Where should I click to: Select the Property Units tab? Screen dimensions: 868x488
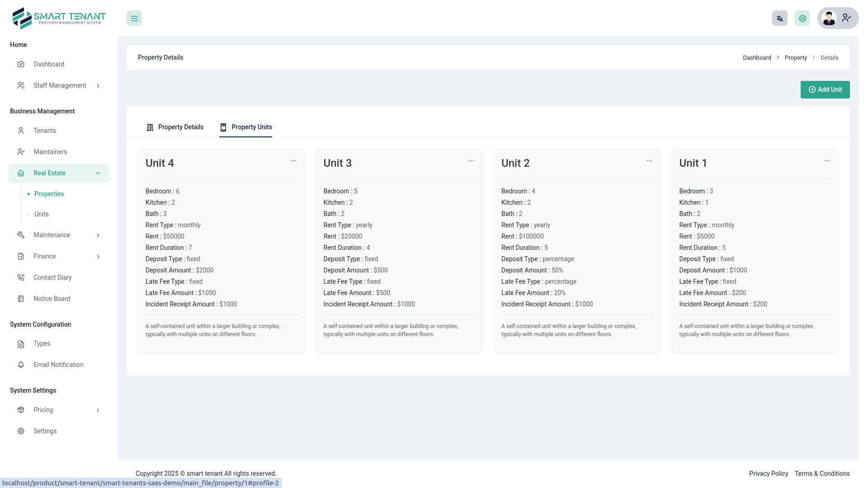246,127
